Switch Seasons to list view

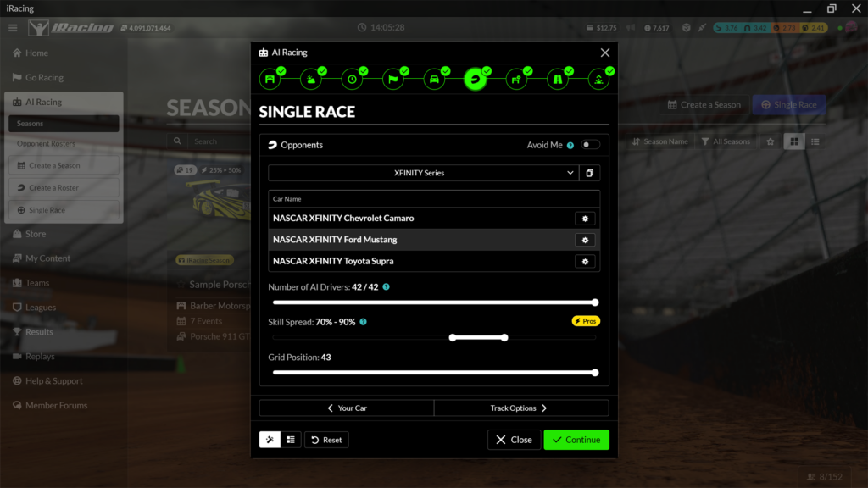click(x=815, y=141)
